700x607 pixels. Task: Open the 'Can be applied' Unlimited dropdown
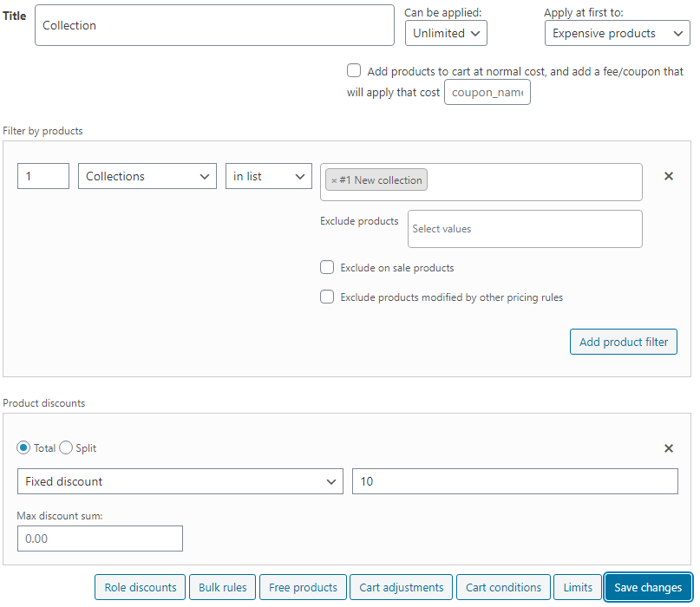point(446,33)
